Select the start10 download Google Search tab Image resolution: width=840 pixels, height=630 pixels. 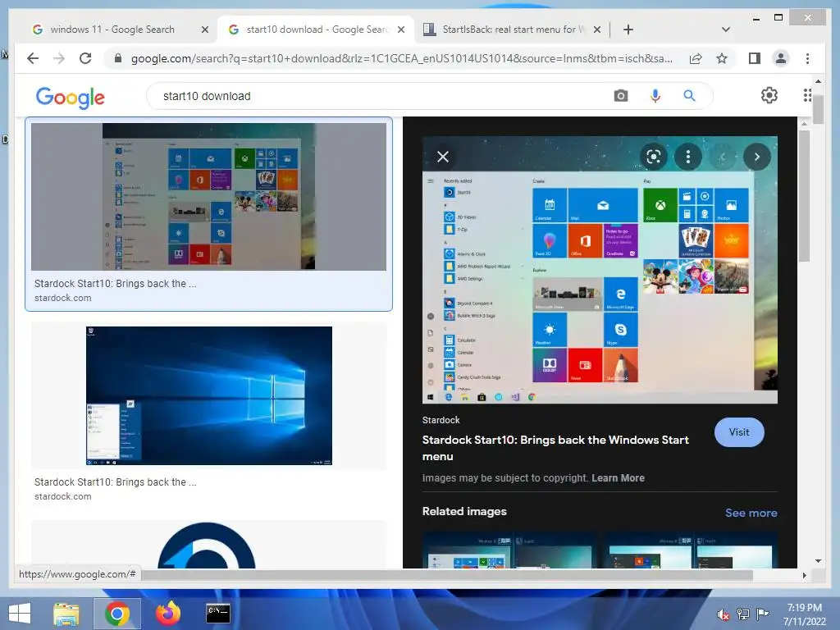pyautogui.click(x=316, y=30)
